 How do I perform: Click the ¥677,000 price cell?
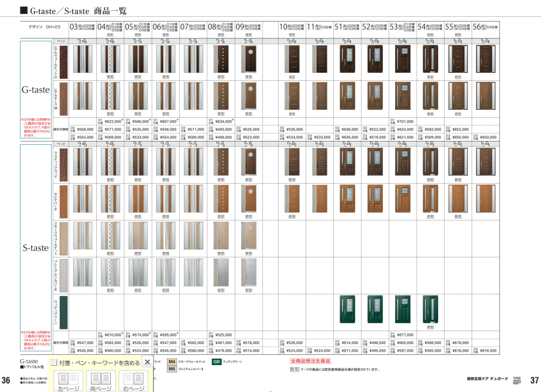click(x=405, y=335)
